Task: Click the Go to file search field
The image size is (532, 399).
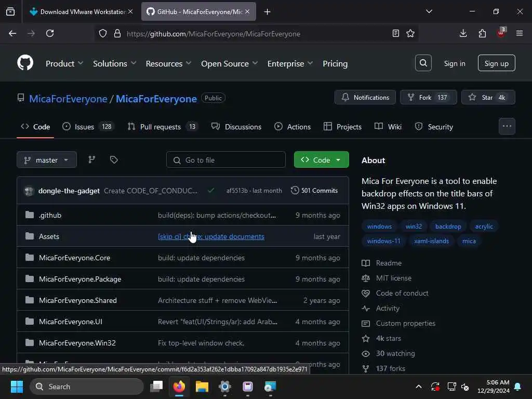Action: pyautogui.click(x=226, y=160)
